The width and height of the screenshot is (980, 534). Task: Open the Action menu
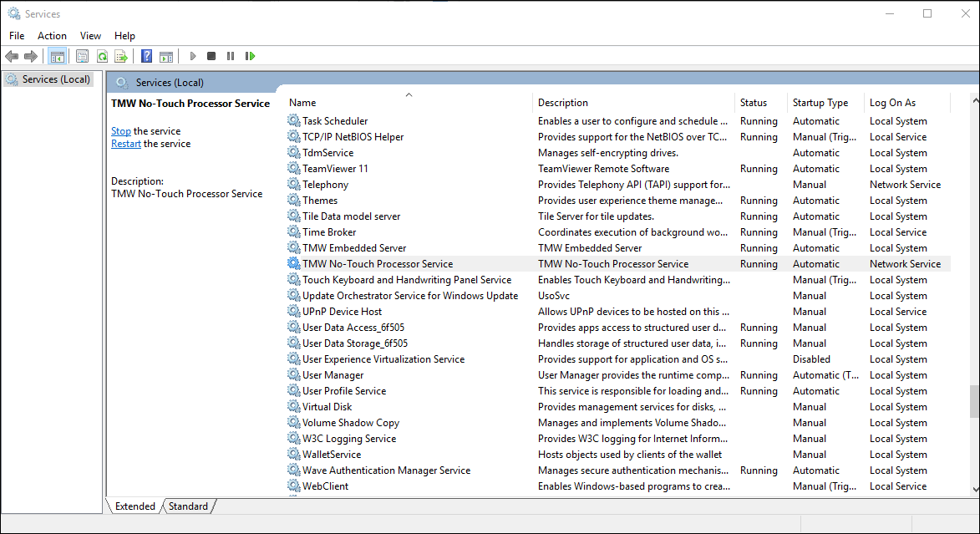pos(52,36)
